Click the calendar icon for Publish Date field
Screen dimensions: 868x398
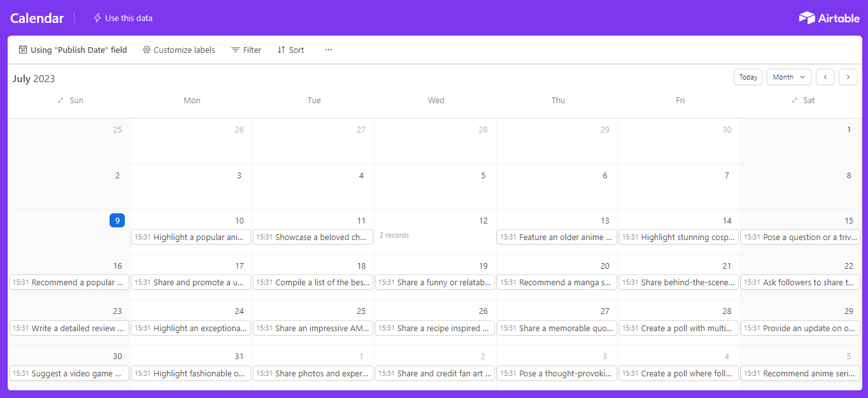tap(23, 50)
